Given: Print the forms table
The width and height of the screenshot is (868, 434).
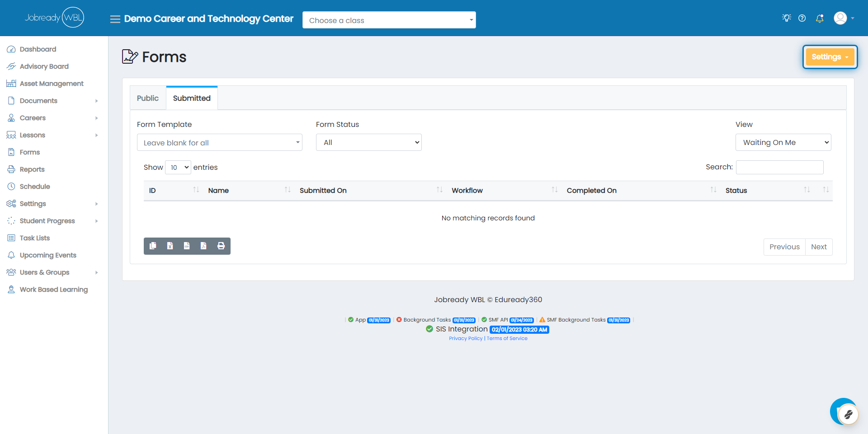Looking at the screenshot, I should 221,246.
